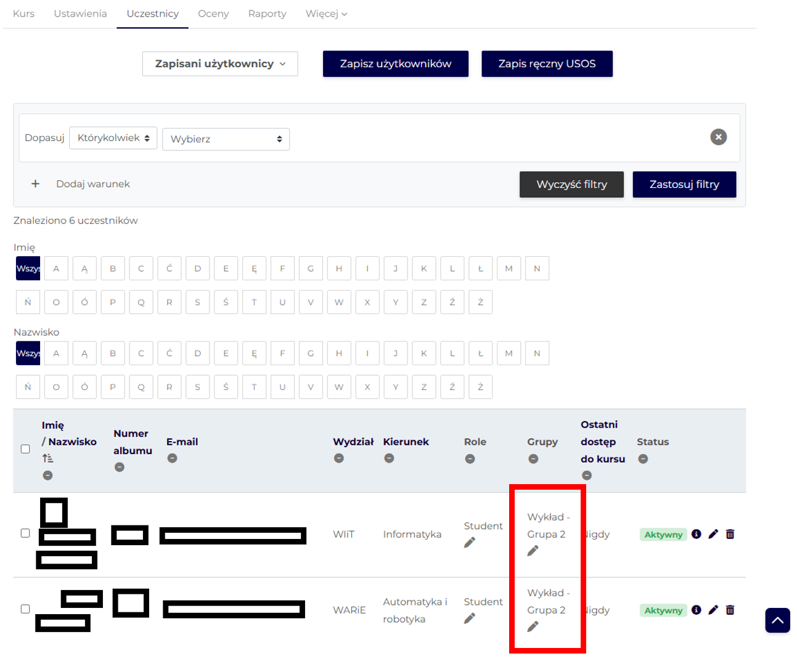Tick the select-all checkbox in table header
This screenshot has height=672, width=797.
click(25, 449)
